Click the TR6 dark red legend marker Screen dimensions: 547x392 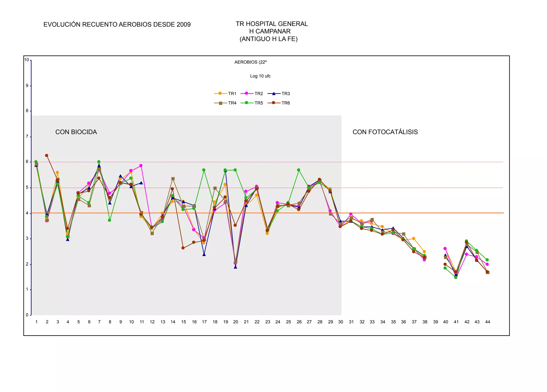[274, 103]
